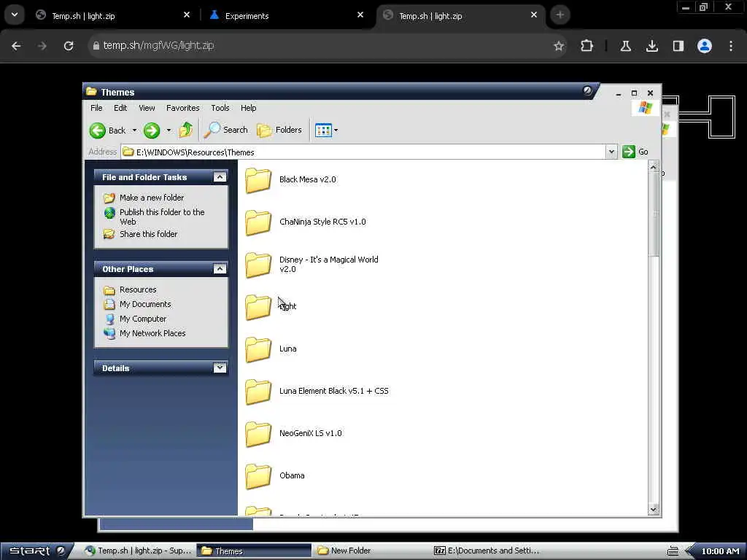Open the View menu
The height and width of the screenshot is (560, 747).
[147, 108]
